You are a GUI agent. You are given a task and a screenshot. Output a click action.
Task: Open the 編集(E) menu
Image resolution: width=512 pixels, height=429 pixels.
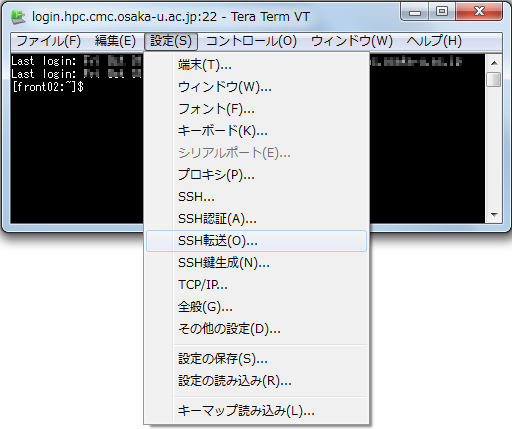click(115, 41)
